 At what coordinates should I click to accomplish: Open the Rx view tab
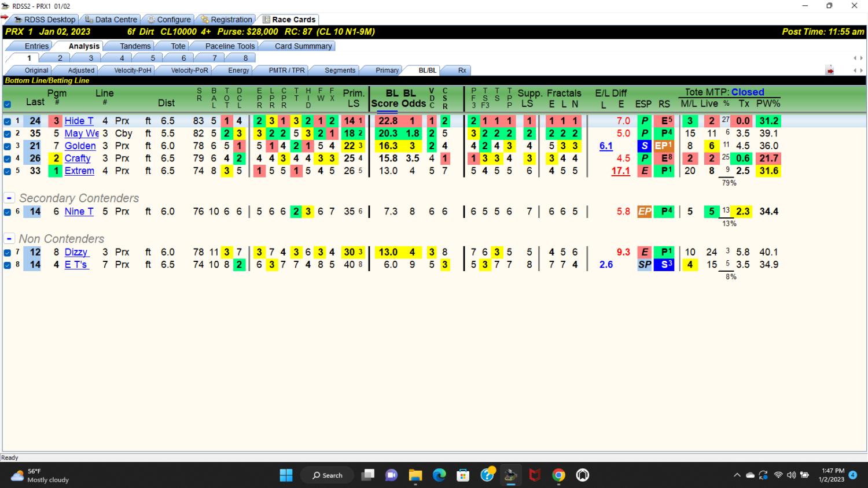(462, 71)
